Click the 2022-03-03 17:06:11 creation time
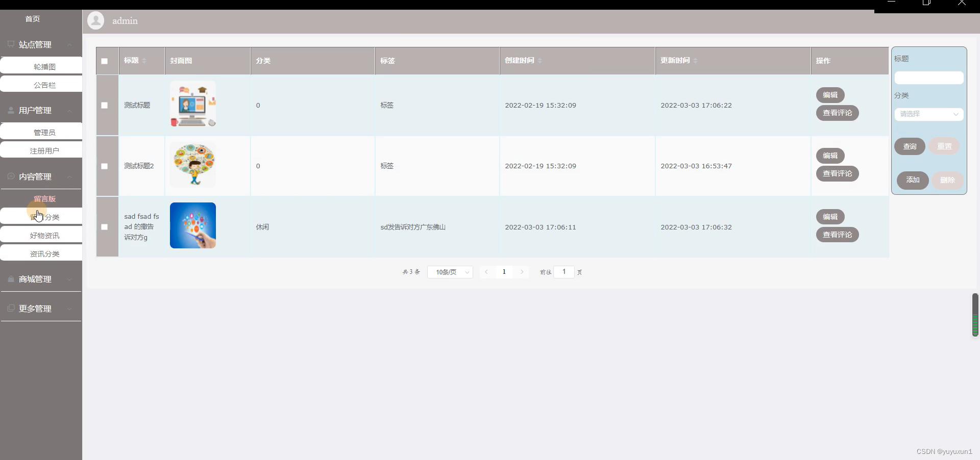The width and height of the screenshot is (980, 460). tap(541, 227)
